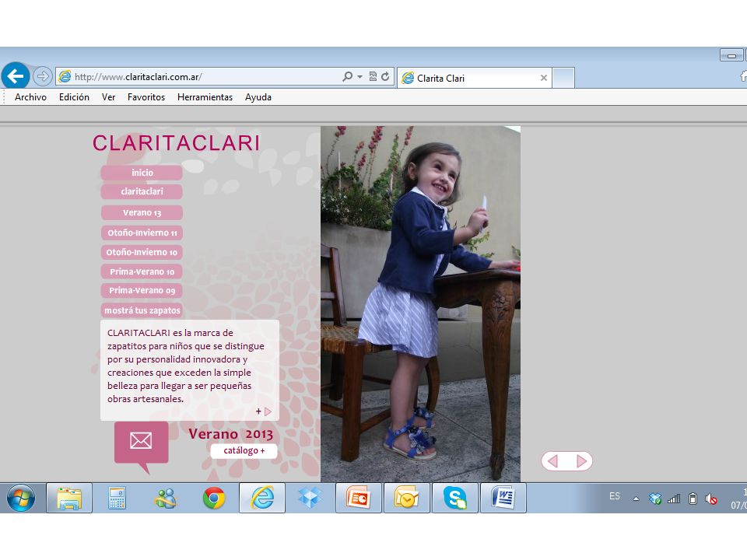This screenshot has width=747, height=560.
Task: Open the Ayuda menu
Action: pos(258,97)
